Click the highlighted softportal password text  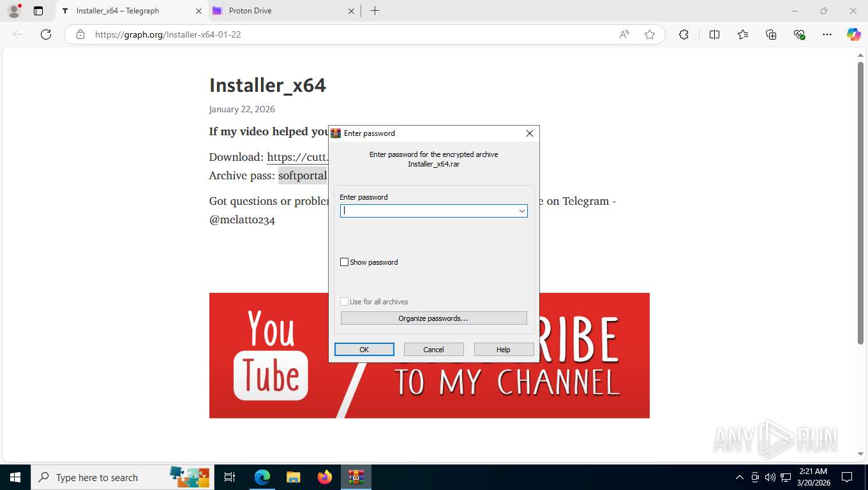pos(303,175)
